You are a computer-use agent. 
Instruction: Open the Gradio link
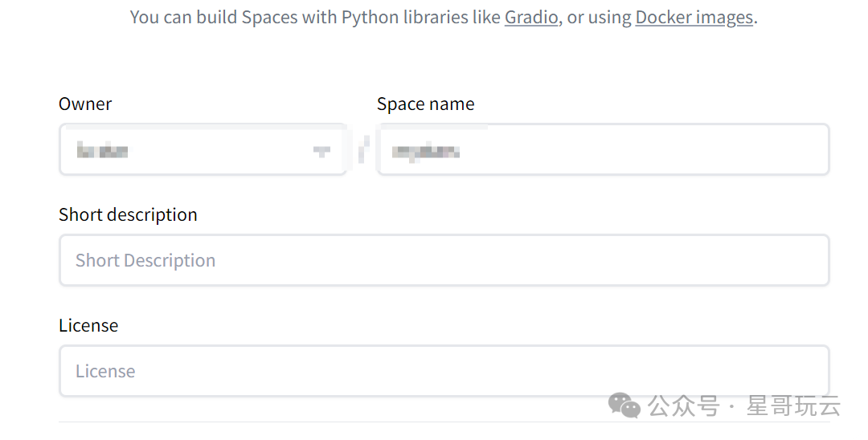click(531, 17)
